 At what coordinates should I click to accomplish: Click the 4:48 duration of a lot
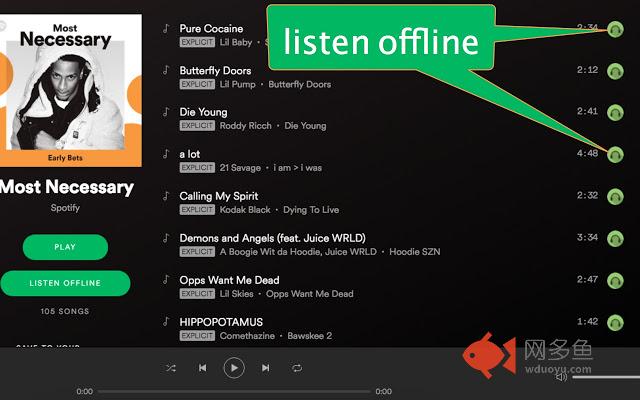coord(587,153)
